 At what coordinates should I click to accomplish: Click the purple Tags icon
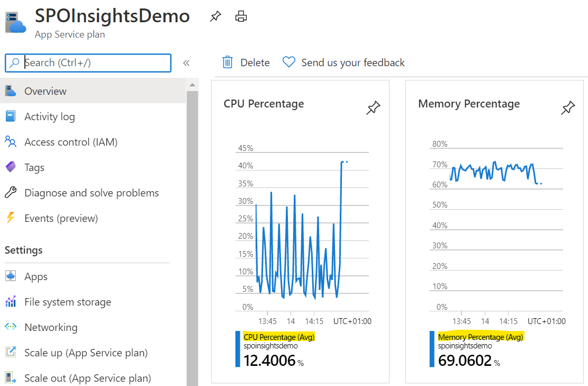[11, 167]
